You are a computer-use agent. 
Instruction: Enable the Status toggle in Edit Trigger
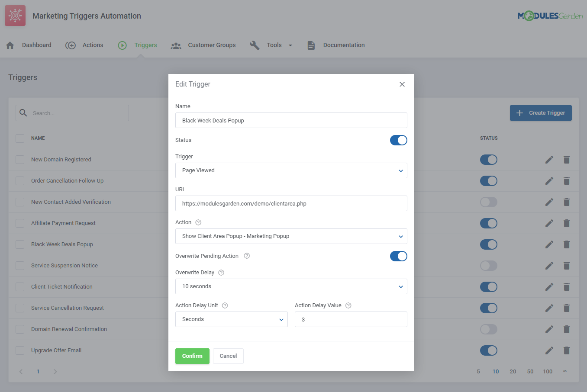[398, 140]
